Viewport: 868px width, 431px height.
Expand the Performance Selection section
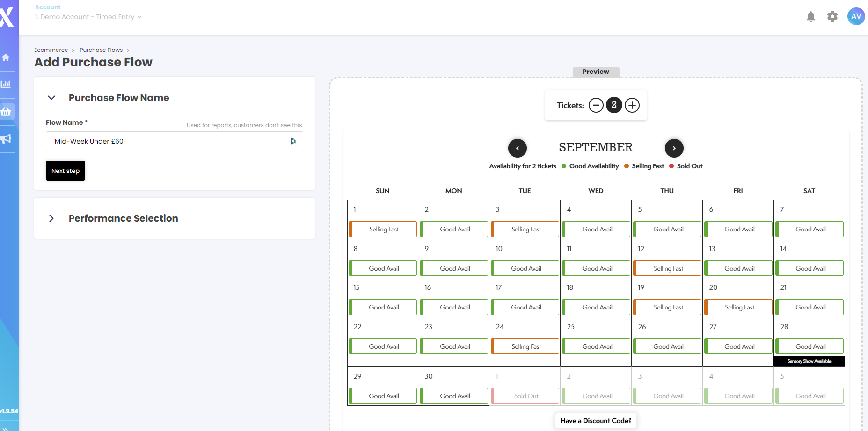pos(51,218)
